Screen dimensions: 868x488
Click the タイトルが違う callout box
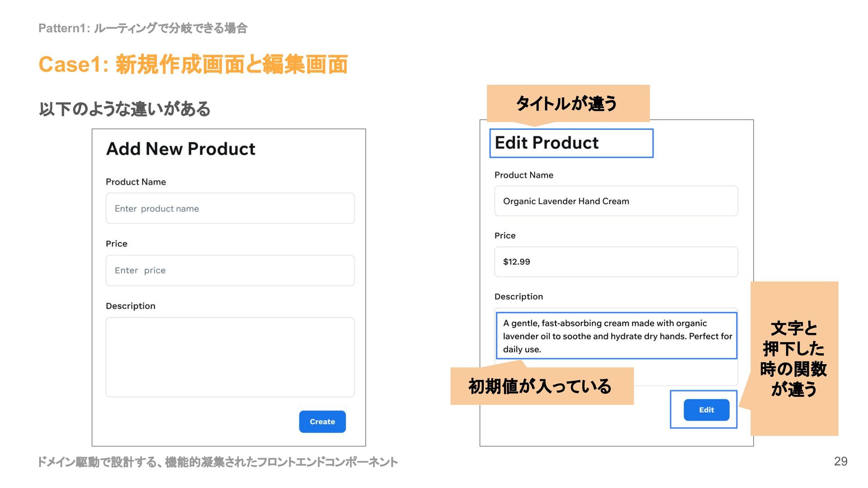click(x=568, y=103)
